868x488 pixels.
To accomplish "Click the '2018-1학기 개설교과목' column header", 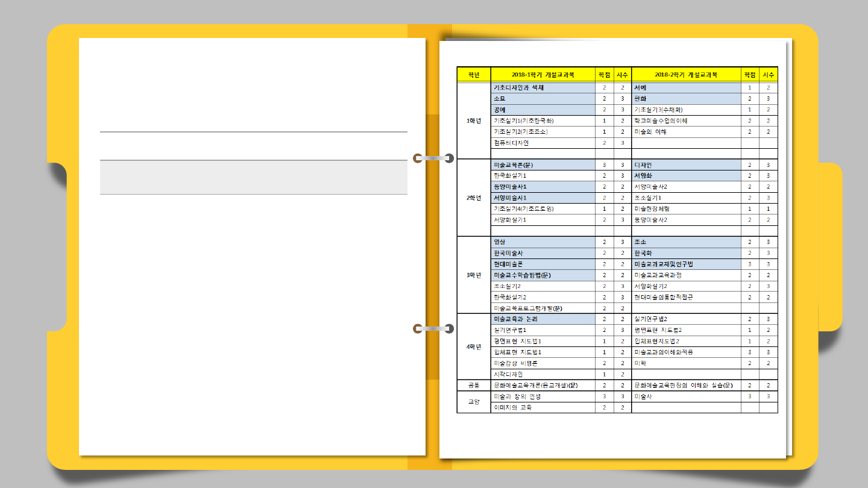I will pyautogui.click(x=542, y=75).
